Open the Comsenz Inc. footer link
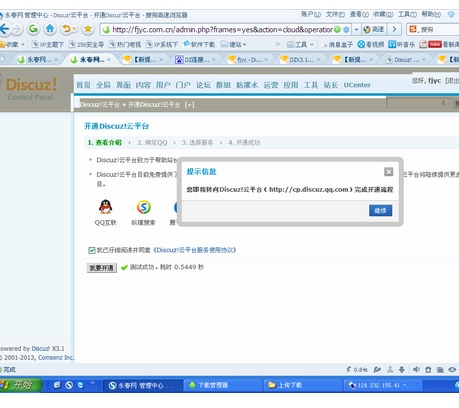Image resolution: width=459 pixels, height=408 pixels. point(56,357)
